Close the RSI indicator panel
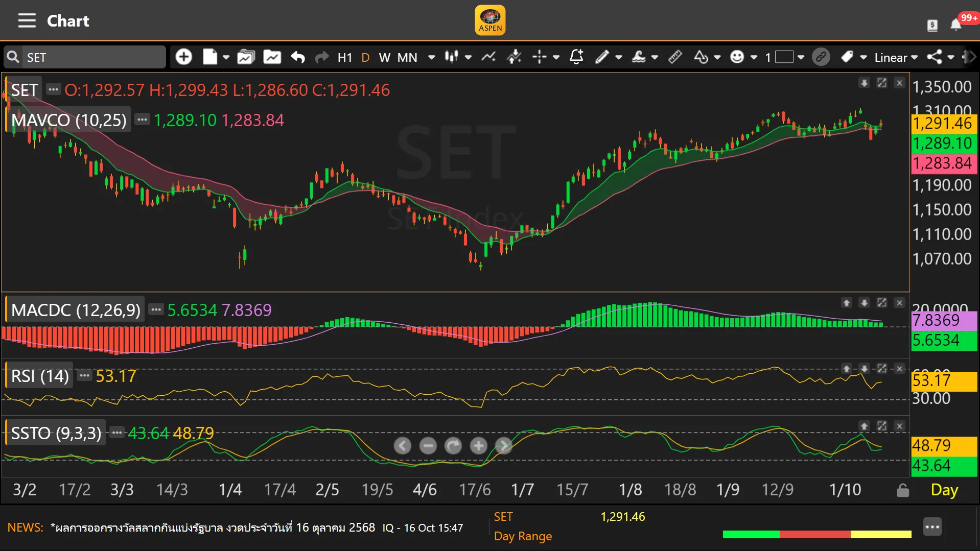 (x=899, y=369)
